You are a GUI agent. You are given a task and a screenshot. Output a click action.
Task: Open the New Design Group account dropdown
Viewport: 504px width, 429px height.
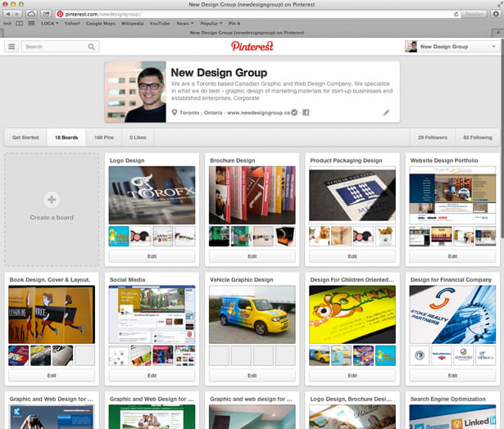pos(452,47)
